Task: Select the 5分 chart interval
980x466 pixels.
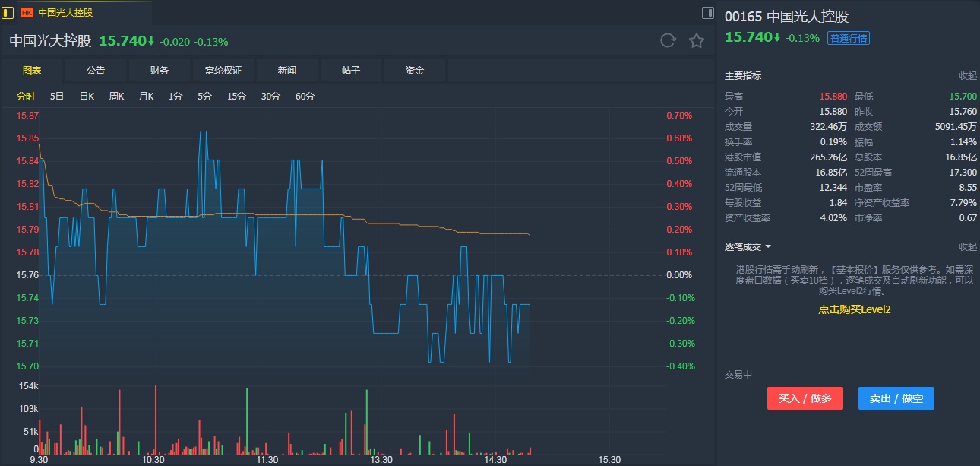Action: 205,97
